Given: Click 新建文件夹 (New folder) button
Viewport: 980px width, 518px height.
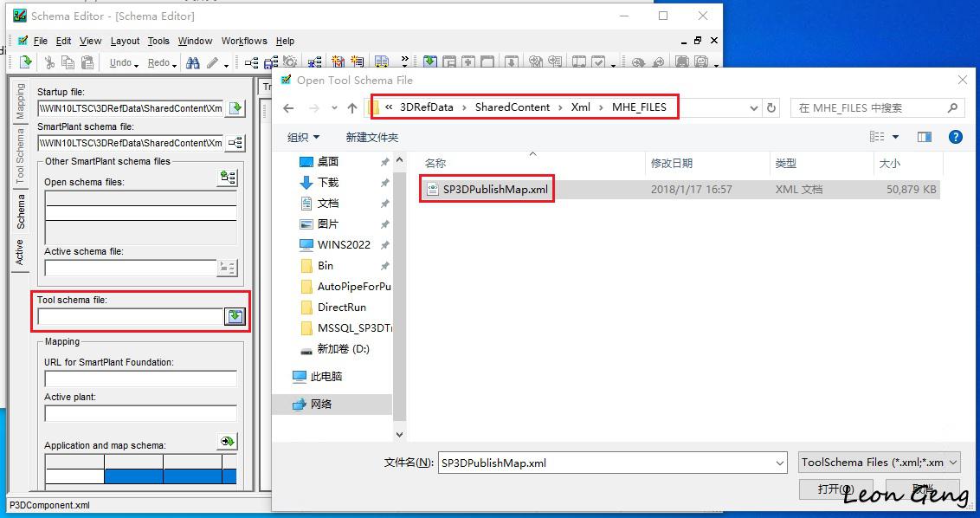Looking at the screenshot, I should point(372,137).
